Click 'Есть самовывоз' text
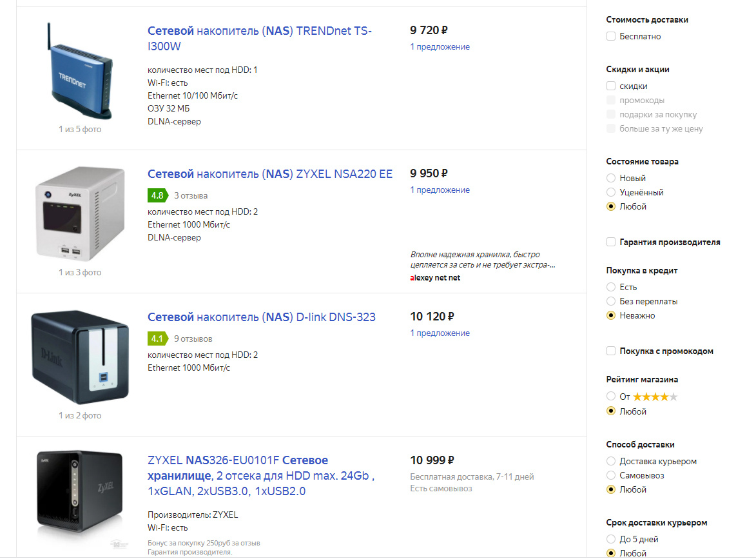The width and height of the screenshot is (756, 559). (441, 489)
